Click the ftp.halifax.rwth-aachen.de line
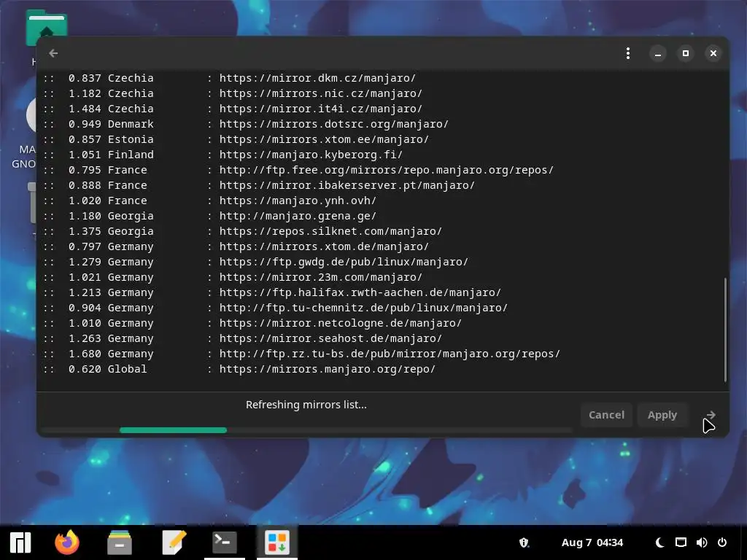747x560 pixels. pos(272,292)
